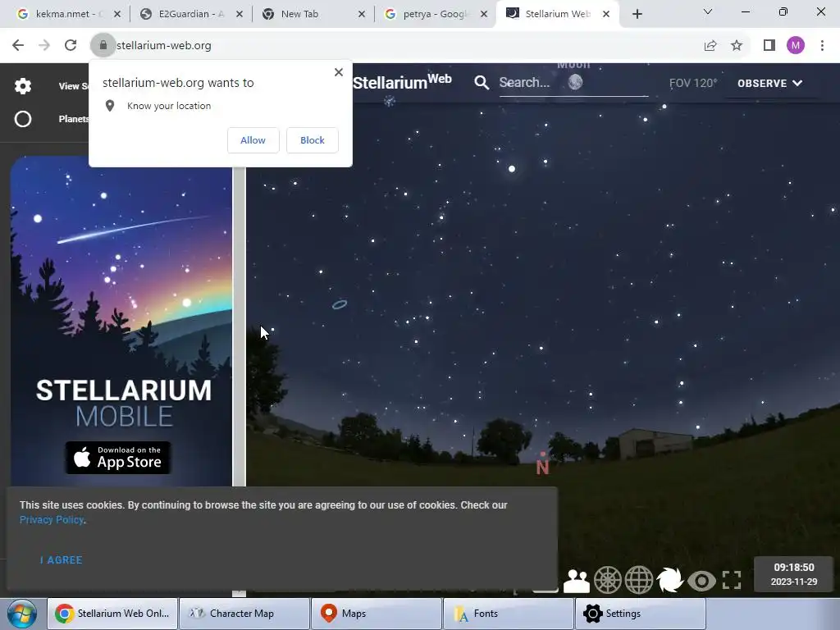Close the location permission popup
The image size is (840, 630).
pos(339,72)
